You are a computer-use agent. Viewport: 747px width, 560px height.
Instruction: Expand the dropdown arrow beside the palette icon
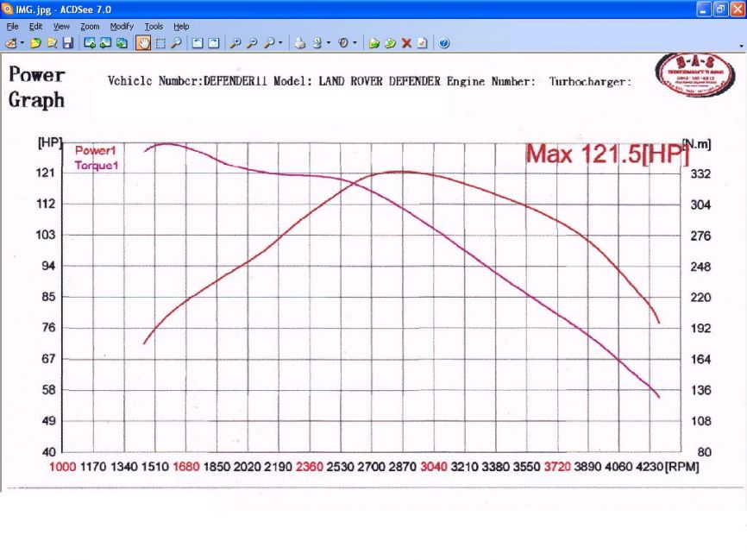(x=22, y=43)
